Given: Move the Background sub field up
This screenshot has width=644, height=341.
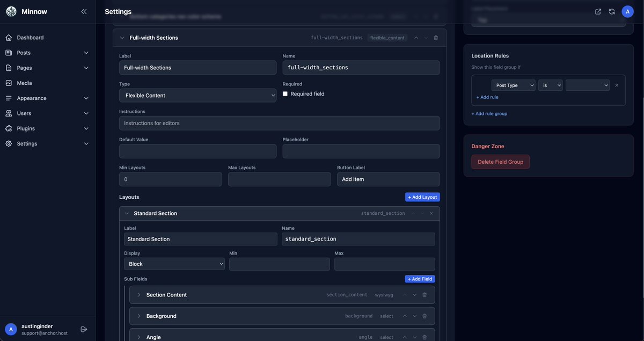Looking at the screenshot, I should coord(405,316).
